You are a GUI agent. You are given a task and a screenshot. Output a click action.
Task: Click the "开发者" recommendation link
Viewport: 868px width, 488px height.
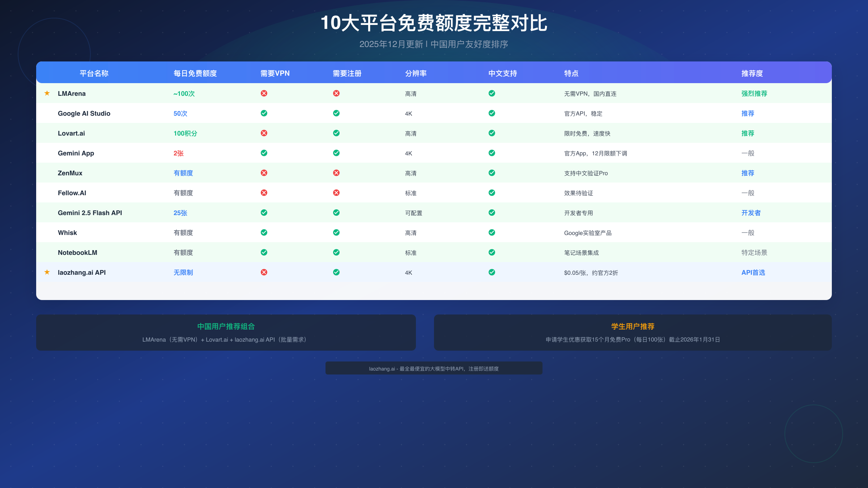coord(751,213)
